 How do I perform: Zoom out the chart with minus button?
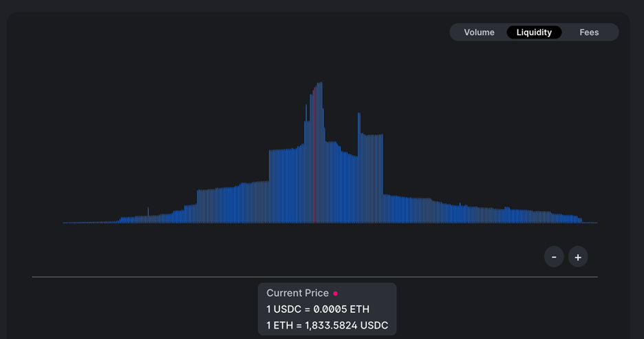click(x=554, y=257)
